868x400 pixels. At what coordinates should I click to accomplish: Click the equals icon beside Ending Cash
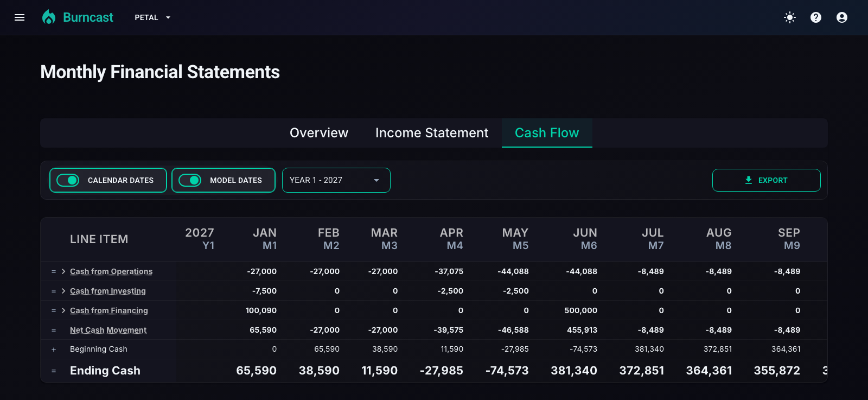pos(54,371)
